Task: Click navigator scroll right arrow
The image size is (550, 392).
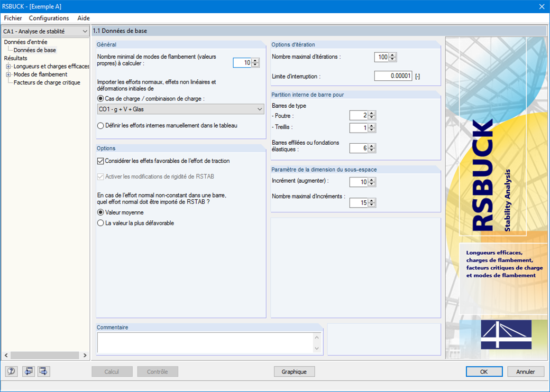Action: (x=85, y=355)
